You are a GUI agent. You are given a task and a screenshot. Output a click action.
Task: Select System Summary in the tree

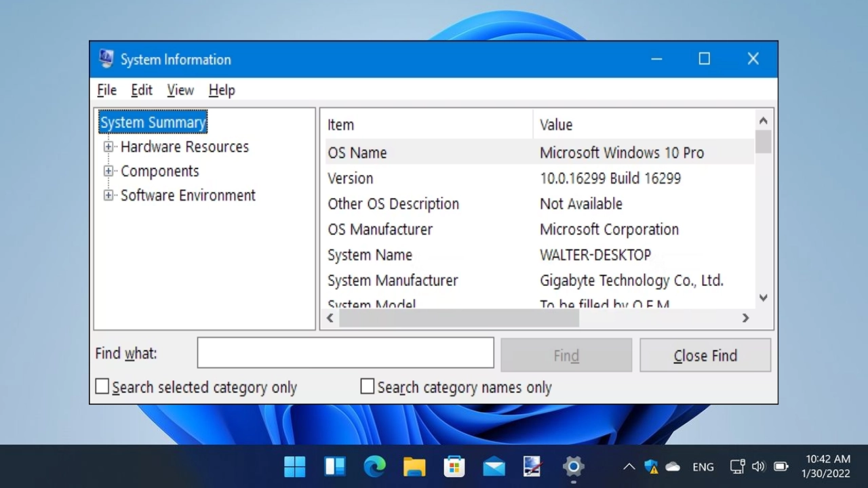click(153, 122)
